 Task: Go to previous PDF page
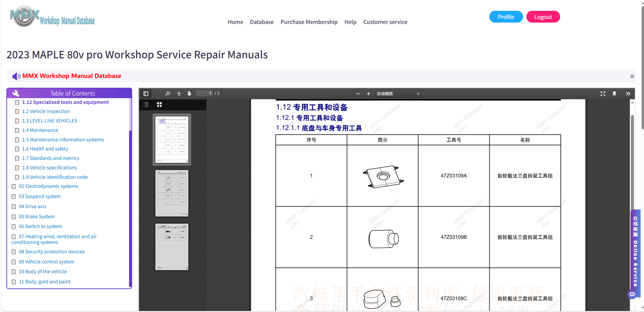[179, 94]
